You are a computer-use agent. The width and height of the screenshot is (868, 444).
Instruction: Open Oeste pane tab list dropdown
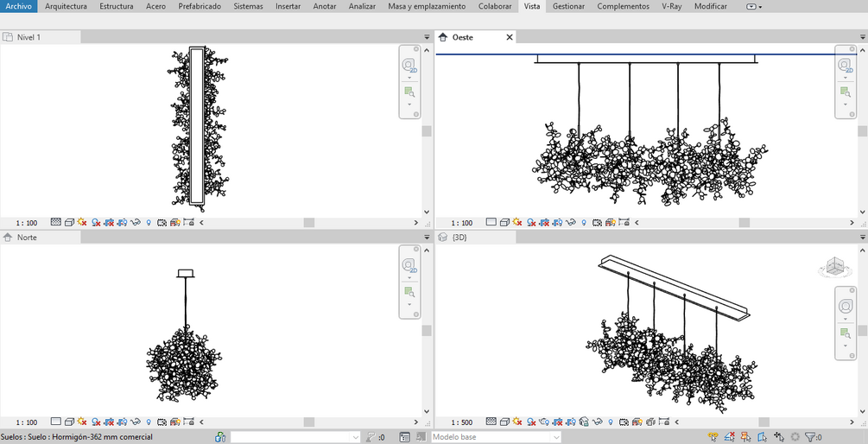pos(862,37)
